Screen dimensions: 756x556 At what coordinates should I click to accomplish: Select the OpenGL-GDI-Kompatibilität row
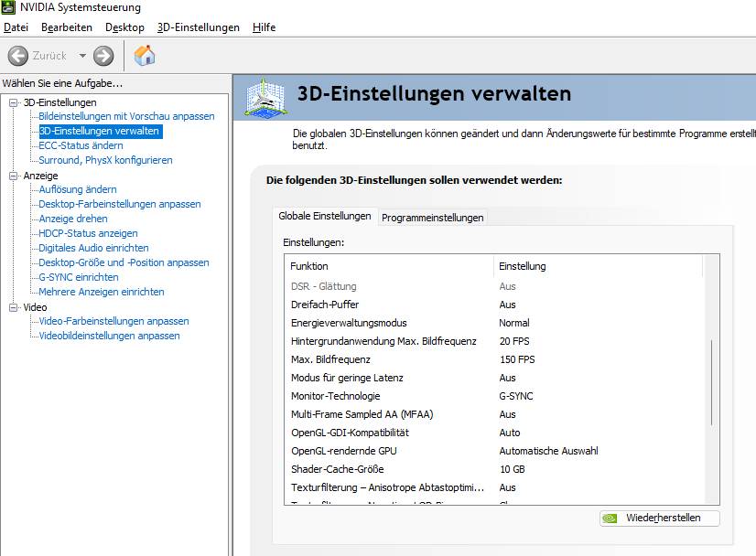click(x=494, y=433)
